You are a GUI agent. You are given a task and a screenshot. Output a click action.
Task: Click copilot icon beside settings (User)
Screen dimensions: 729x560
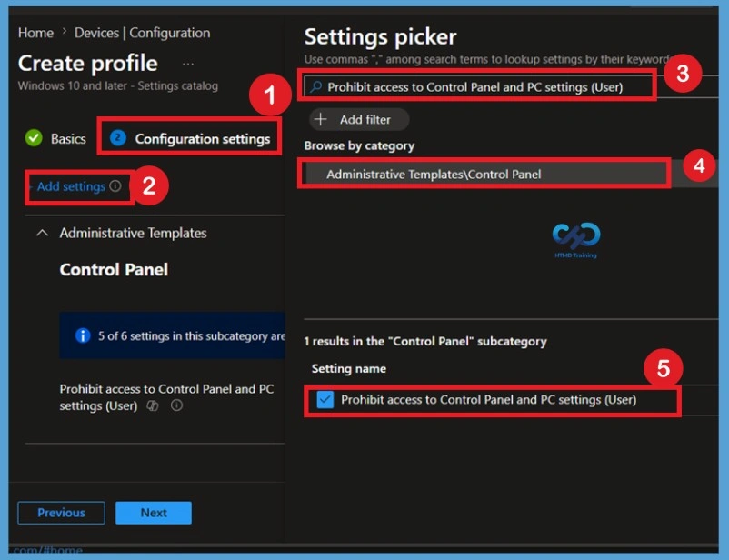153,406
